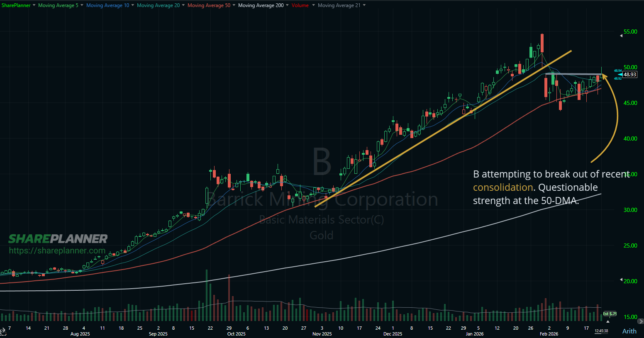Click the arrow marker next to 20.00 on price axis
This screenshot has width=644, height=338.
pyautogui.click(x=621, y=280)
